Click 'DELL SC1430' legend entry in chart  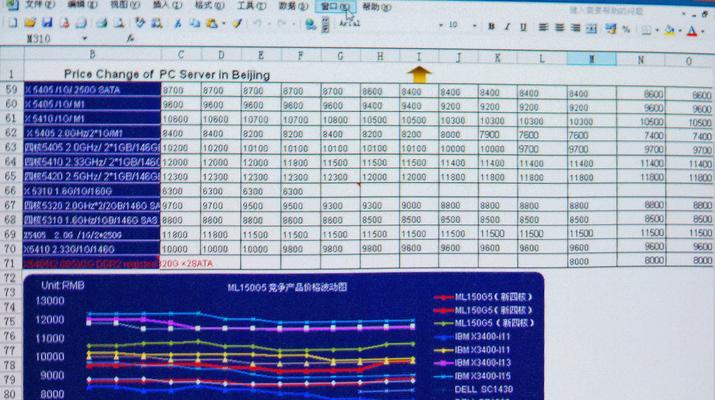(483, 389)
